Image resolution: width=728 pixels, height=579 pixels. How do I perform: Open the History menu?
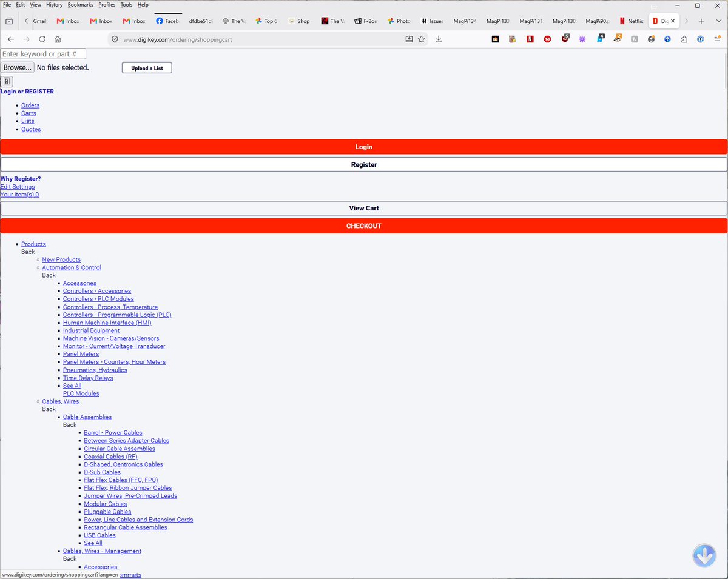(x=54, y=5)
